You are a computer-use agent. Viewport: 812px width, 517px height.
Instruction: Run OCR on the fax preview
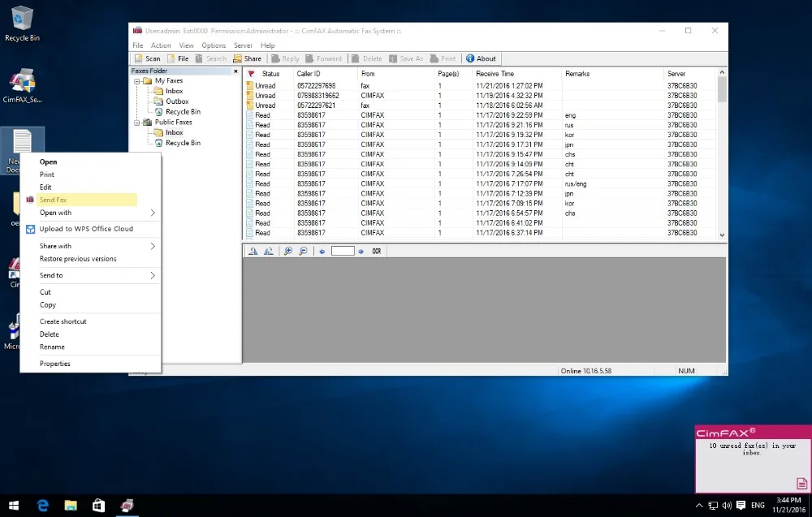coord(376,252)
